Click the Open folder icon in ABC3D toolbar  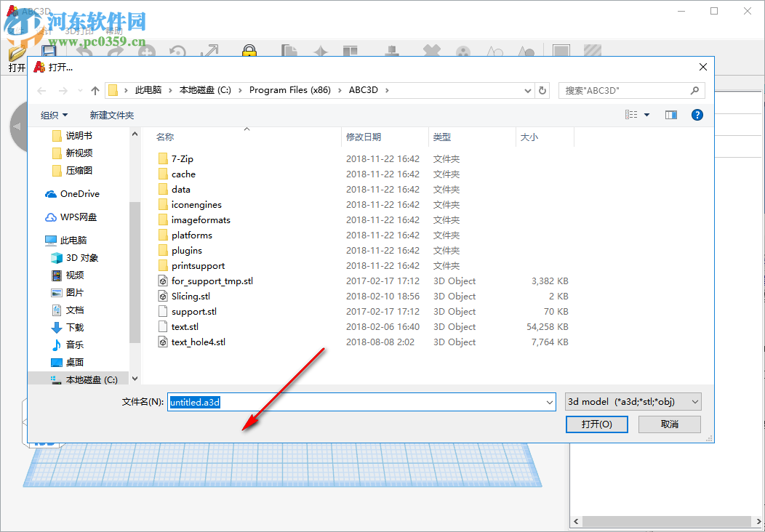pos(17,52)
